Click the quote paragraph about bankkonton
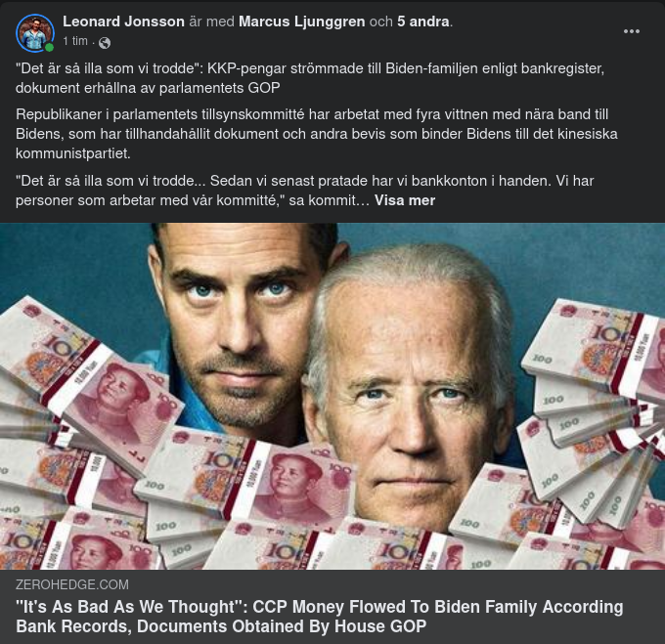This screenshot has height=644, width=665. click(304, 191)
